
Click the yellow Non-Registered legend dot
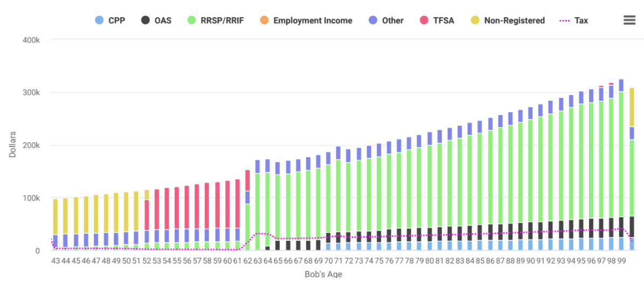[475, 20]
